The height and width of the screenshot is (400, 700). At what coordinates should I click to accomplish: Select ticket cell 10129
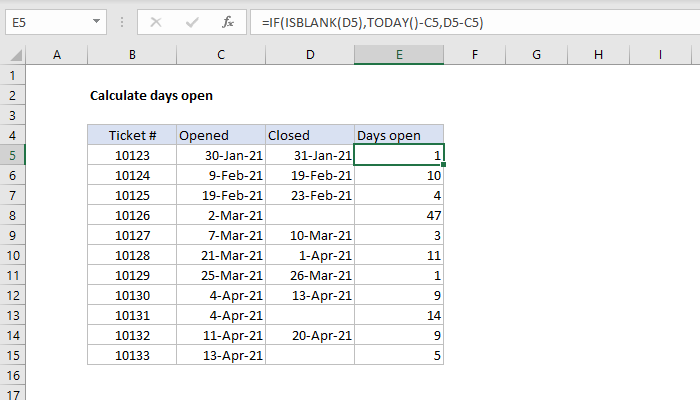[x=132, y=275]
